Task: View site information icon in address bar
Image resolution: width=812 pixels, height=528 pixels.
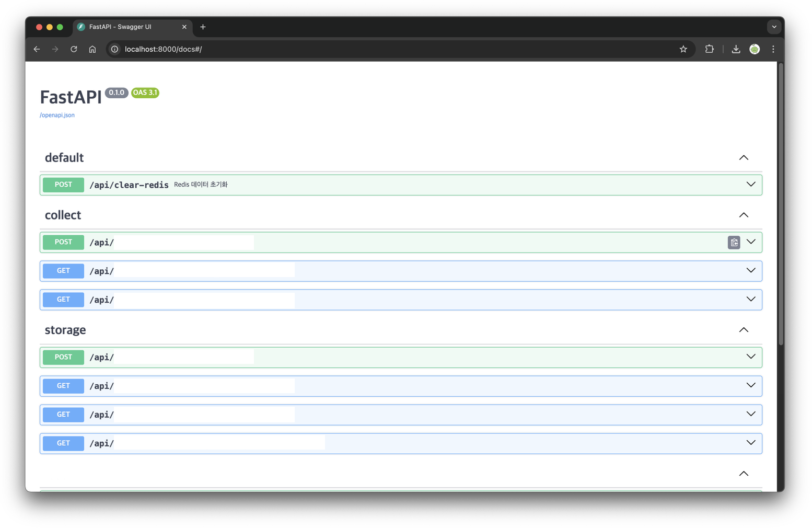Action: [x=114, y=49]
